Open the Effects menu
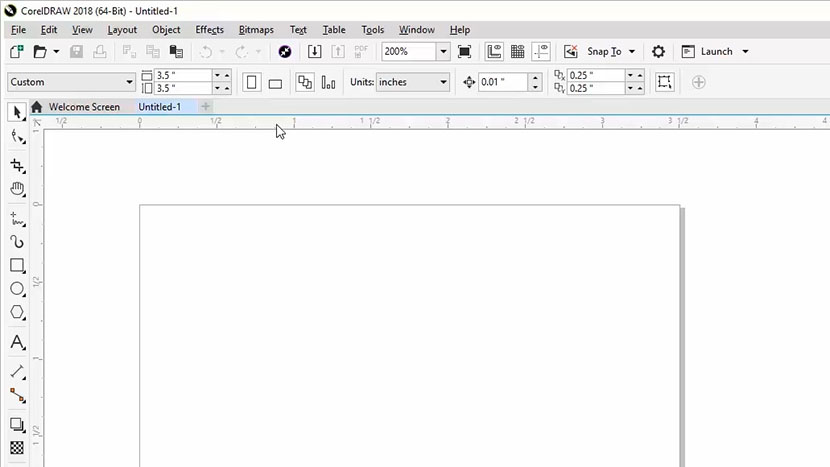The height and width of the screenshot is (467, 830). point(209,30)
